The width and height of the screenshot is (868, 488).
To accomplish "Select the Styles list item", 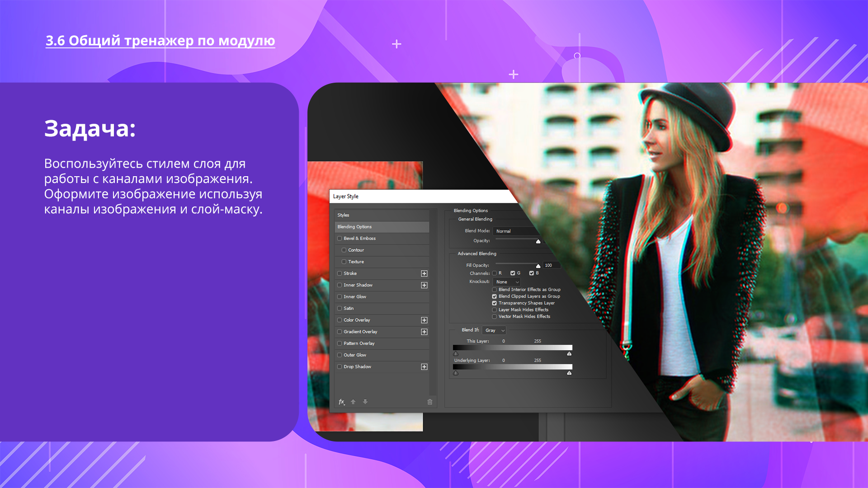I will 382,215.
